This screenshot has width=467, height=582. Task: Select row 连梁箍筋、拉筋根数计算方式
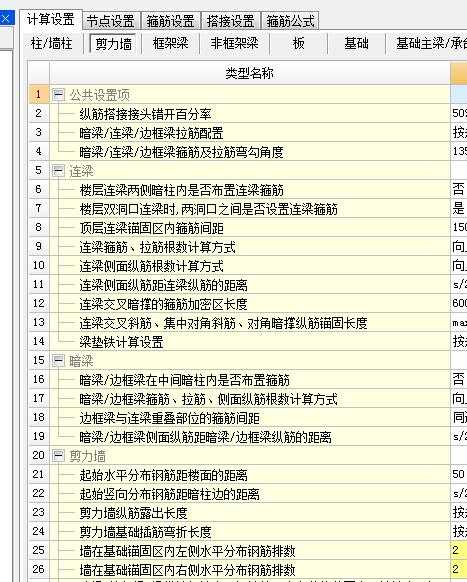[x=249, y=246]
